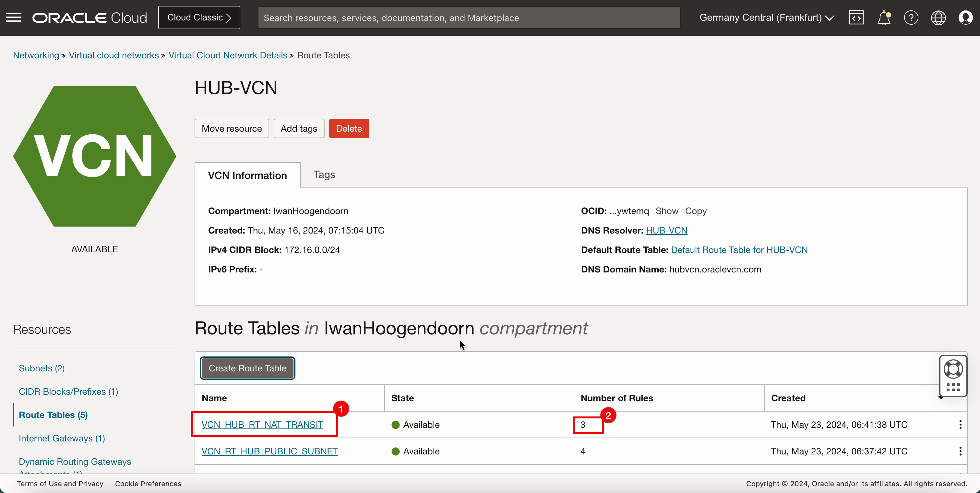
Task: Click the Cloud Shell terminal icon
Action: pyautogui.click(x=856, y=18)
